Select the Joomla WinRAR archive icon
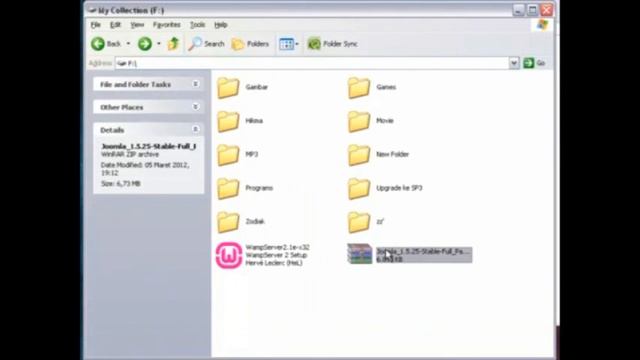The image size is (640, 360). tap(359, 254)
